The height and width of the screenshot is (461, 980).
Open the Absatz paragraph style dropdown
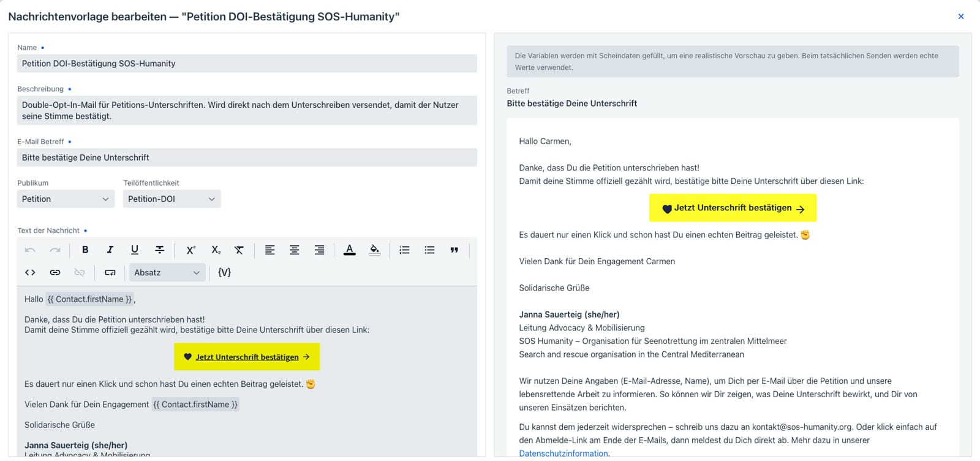point(167,273)
